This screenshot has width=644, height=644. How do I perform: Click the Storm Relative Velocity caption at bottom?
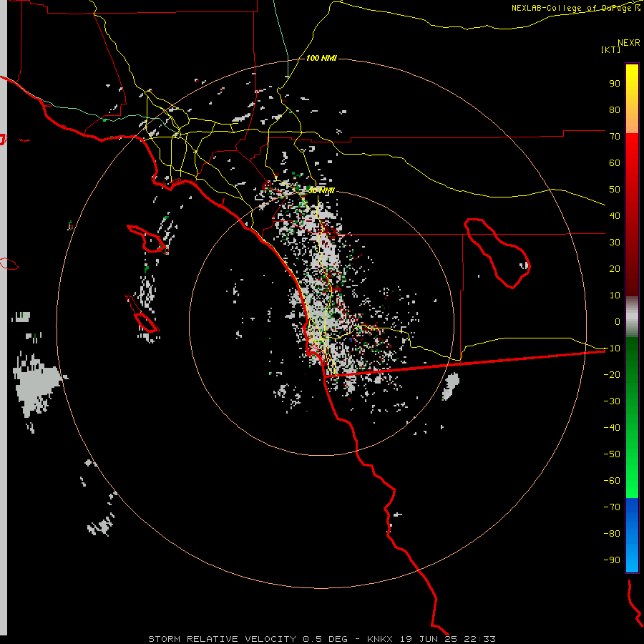click(321, 639)
